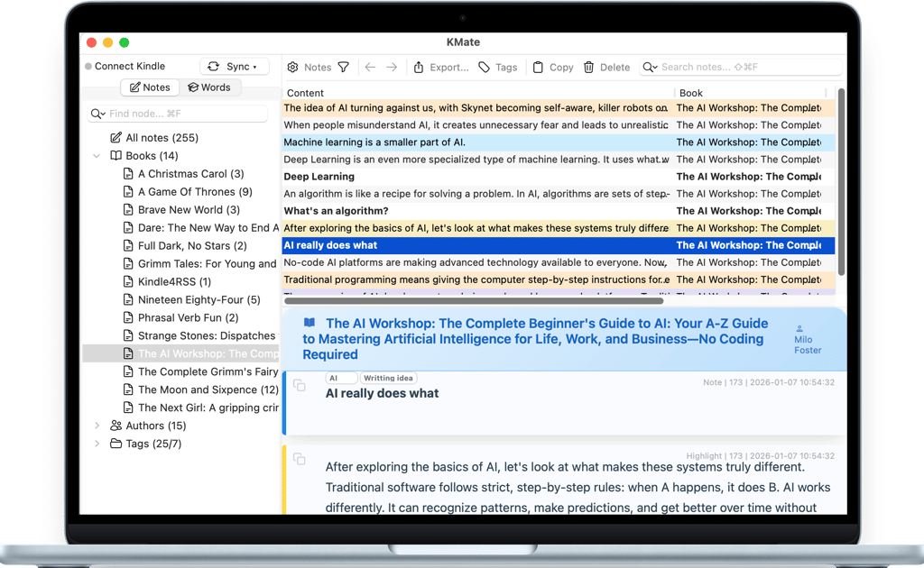Click the All notes pencil icon

116,137
